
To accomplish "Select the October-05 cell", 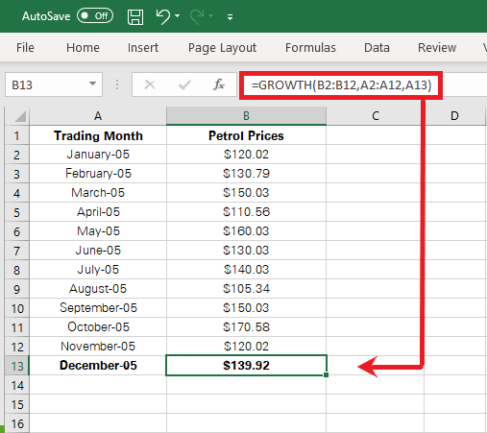I will 98,327.
